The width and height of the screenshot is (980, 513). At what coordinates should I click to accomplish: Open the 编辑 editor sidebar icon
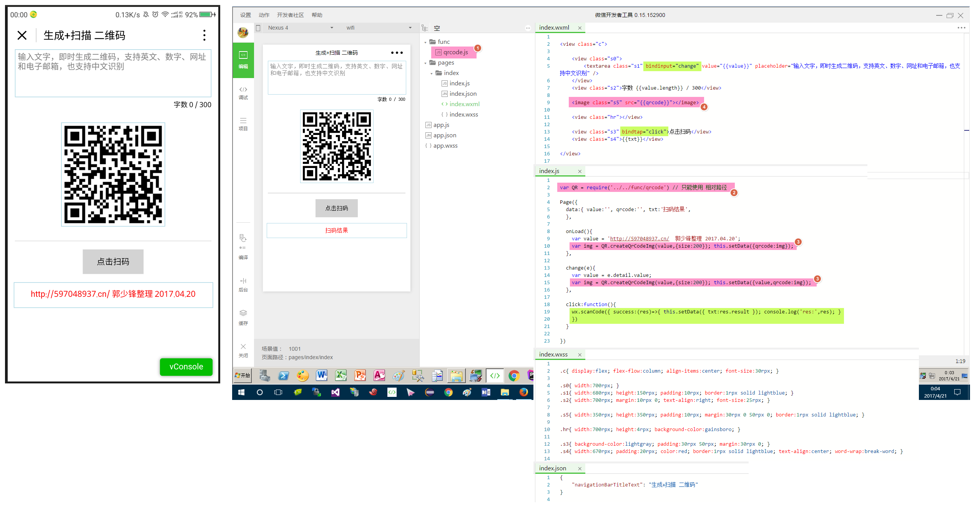pyautogui.click(x=243, y=60)
